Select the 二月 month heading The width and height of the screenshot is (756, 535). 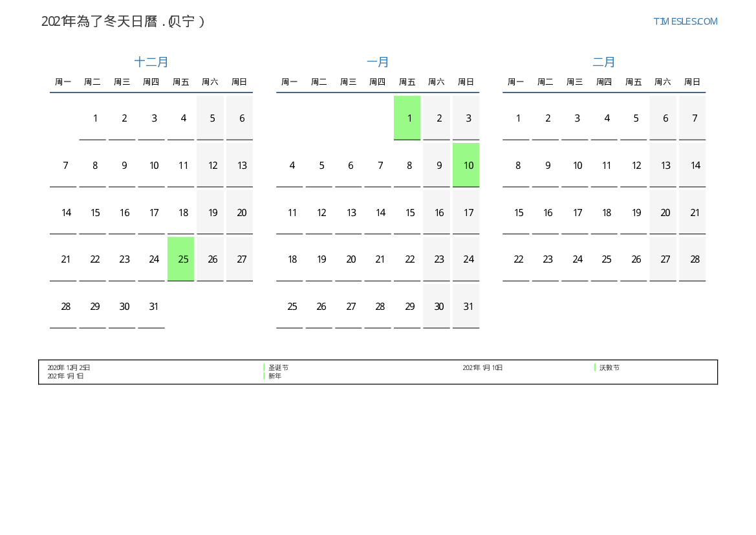(604, 62)
